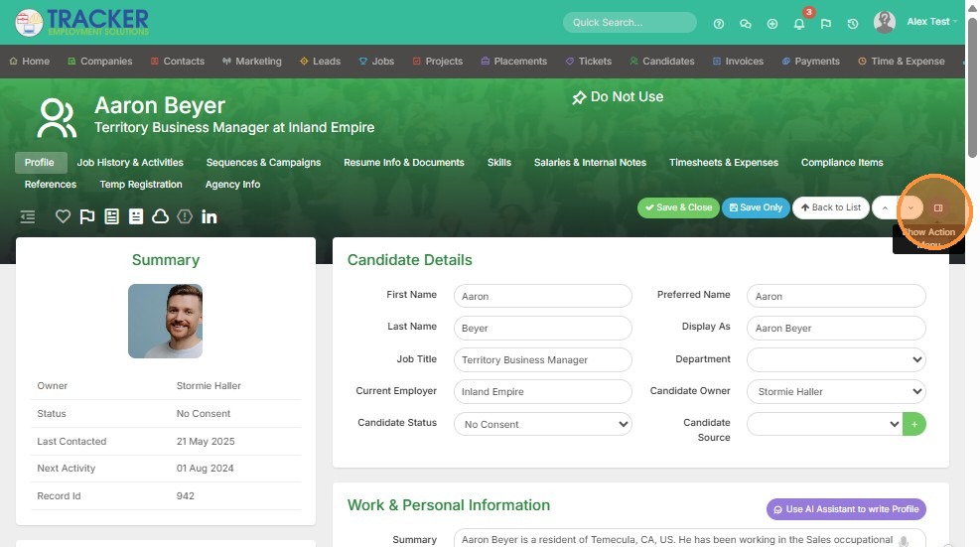980x547 pixels.
Task: Open the Marketing menu
Action: coord(252,62)
